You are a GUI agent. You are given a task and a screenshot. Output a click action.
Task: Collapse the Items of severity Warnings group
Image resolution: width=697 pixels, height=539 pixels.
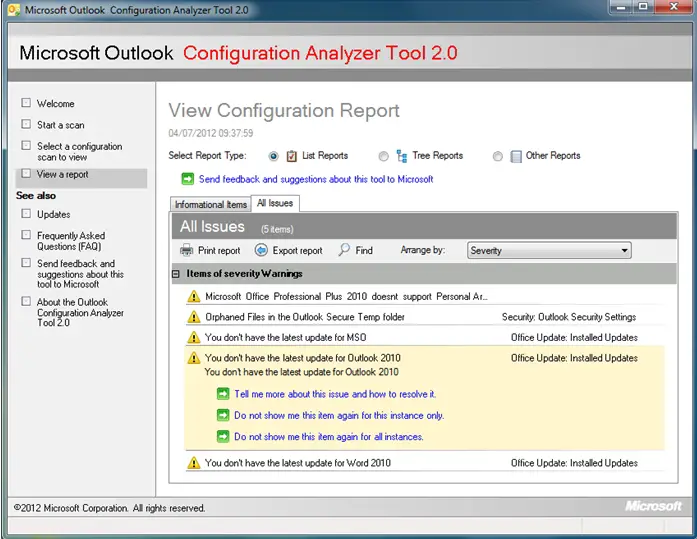(x=176, y=274)
